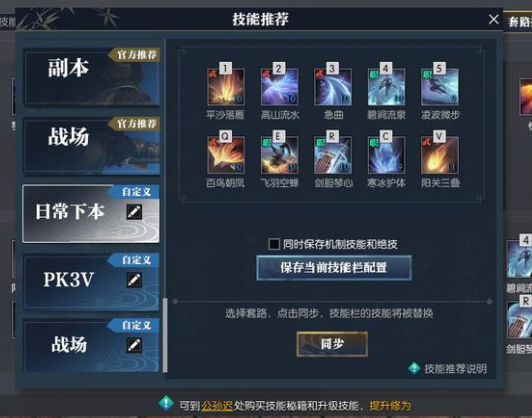Click the 高山流水 skill icon
The image size is (532, 418).
(279, 87)
